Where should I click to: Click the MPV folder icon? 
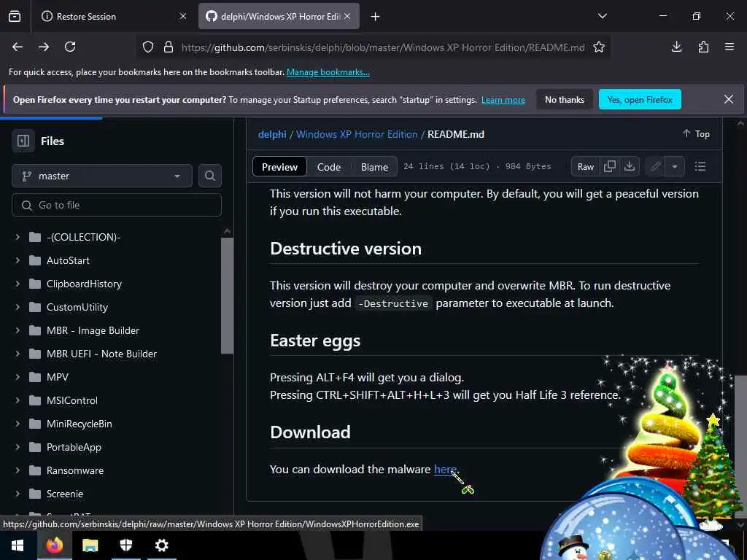click(35, 377)
